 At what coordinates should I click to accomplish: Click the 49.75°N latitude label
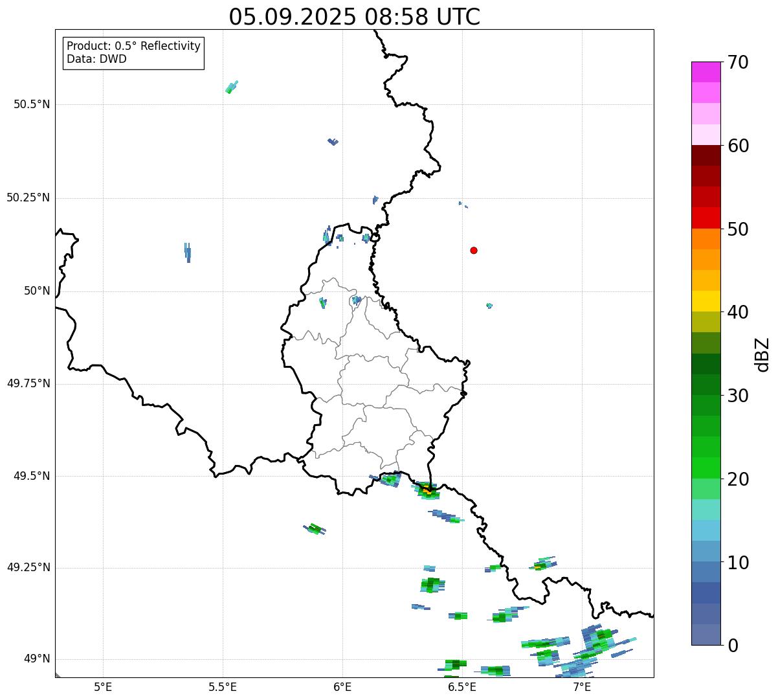(x=28, y=383)
